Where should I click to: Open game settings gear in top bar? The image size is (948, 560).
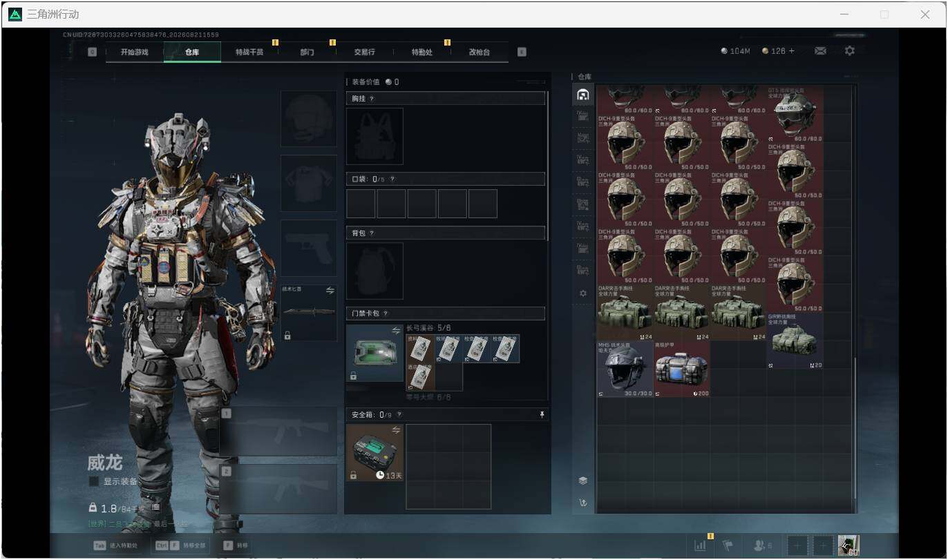pos(850,51)
